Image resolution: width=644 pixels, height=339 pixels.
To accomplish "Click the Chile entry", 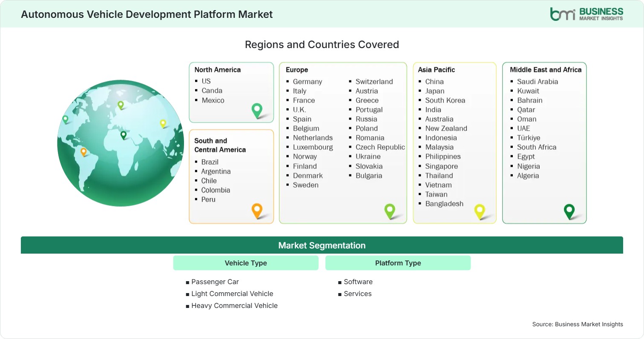I will tap(209, 181).
